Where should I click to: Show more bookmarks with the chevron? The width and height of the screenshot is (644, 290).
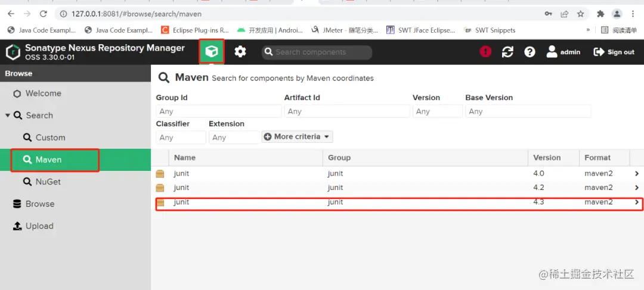coord(588,30)
